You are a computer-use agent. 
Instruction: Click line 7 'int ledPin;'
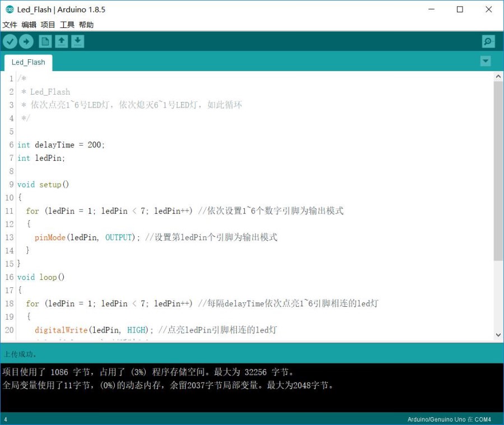[41, 158]
